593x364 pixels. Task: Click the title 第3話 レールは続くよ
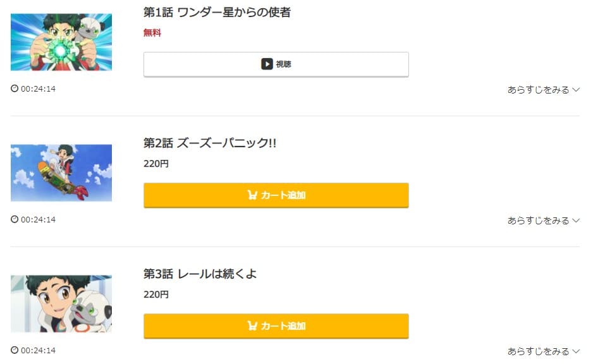click(x=200, y=274)
